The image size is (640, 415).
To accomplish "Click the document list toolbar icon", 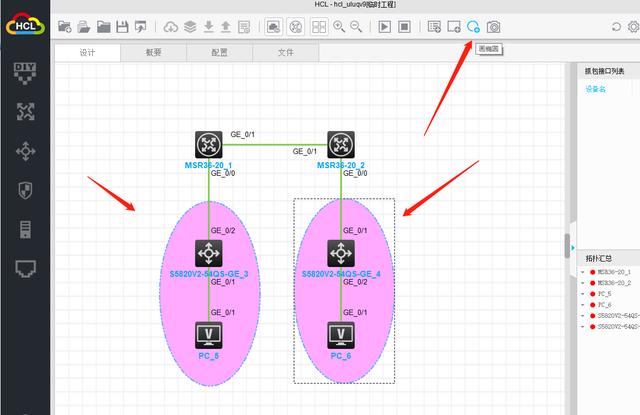I will (244, 27).
